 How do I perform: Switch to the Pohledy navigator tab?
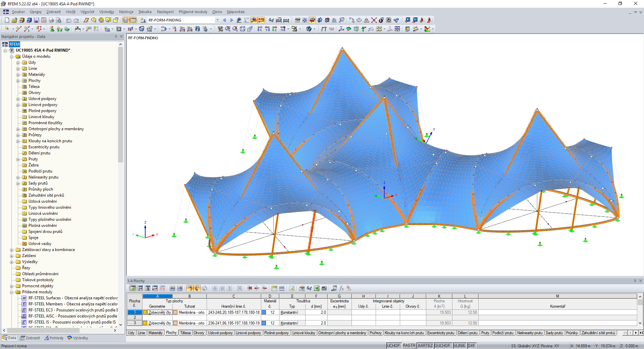54,338
